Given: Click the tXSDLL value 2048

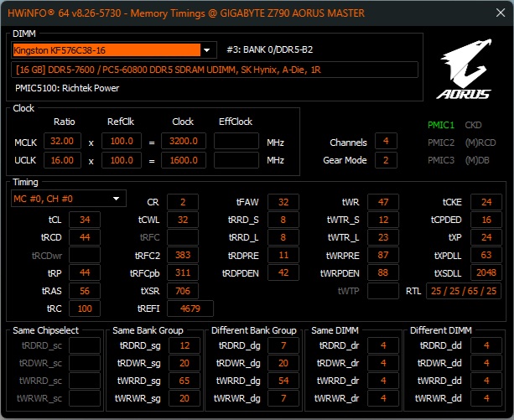Looking at the screenshot, I should click(x=486, y=273).
